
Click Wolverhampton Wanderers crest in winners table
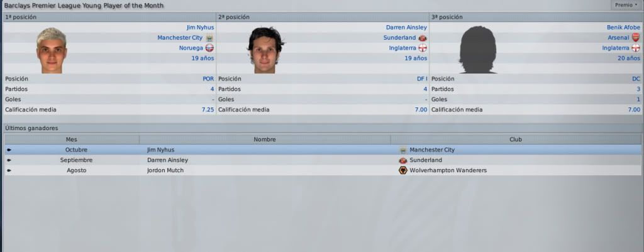[403, 170]
